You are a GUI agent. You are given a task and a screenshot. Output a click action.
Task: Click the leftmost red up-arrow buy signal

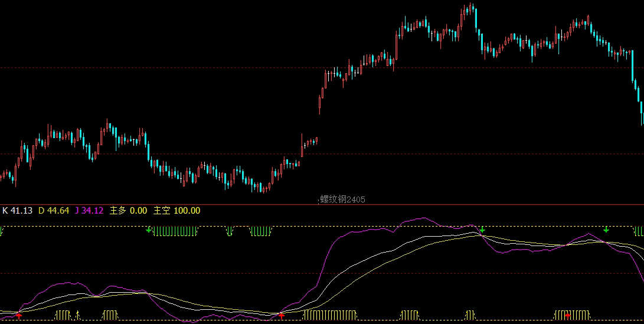point(18,315)
